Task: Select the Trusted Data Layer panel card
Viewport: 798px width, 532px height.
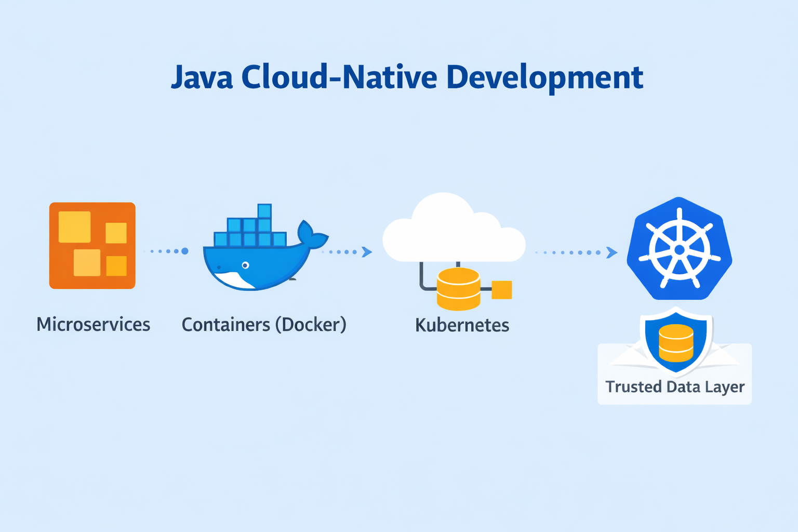Action: point(674,373)
